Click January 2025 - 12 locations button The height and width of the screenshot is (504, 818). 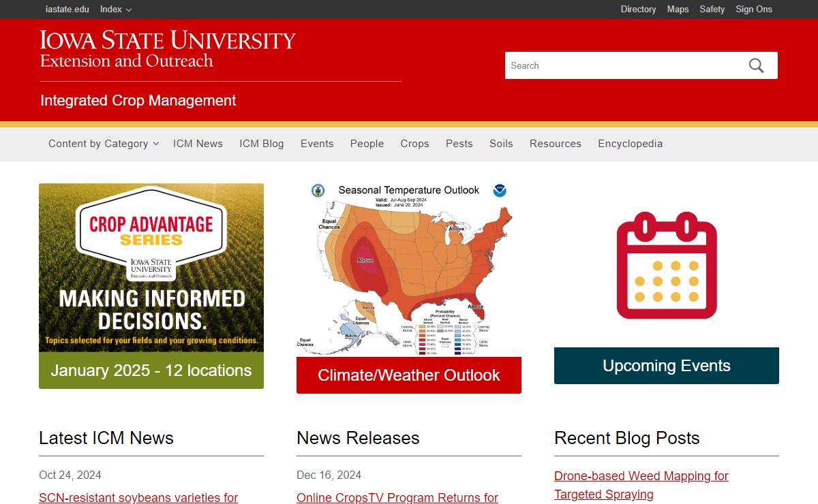tap(151, 371)
